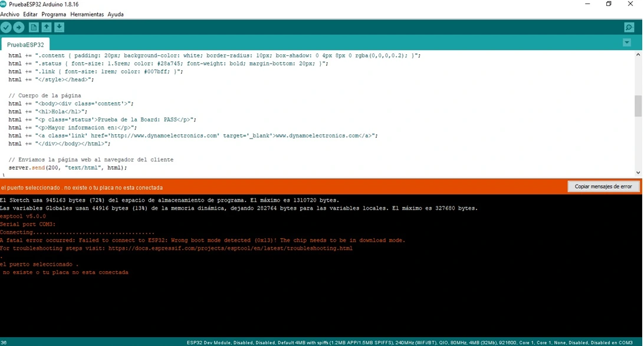Open the Ayuda menu
This screenshot has width=644, height=346.
[116, 14]
